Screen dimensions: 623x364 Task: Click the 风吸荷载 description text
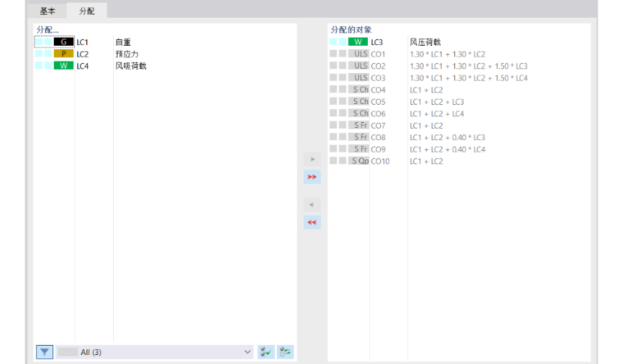[x=130, y=66]
